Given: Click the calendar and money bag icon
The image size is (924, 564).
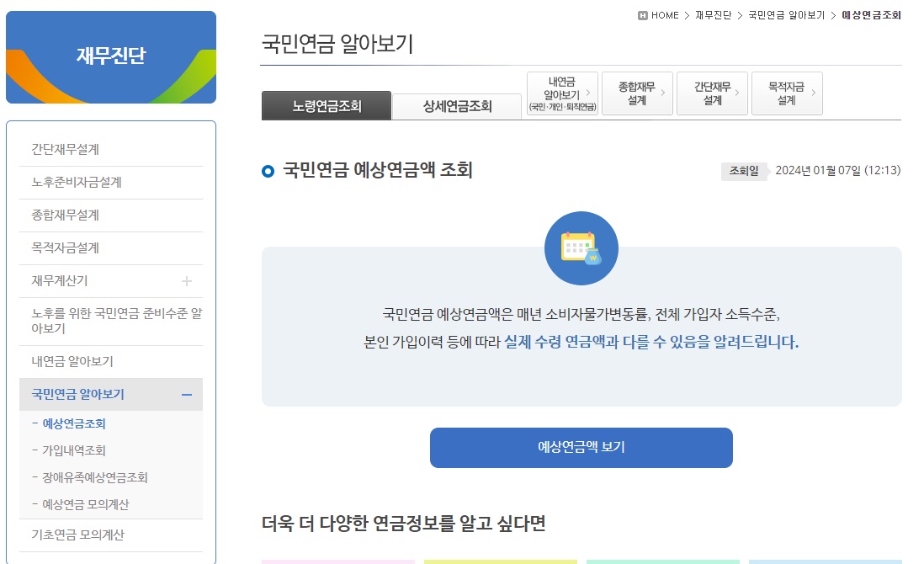Looking at the screenshot, I should click(x=581, y=248).
